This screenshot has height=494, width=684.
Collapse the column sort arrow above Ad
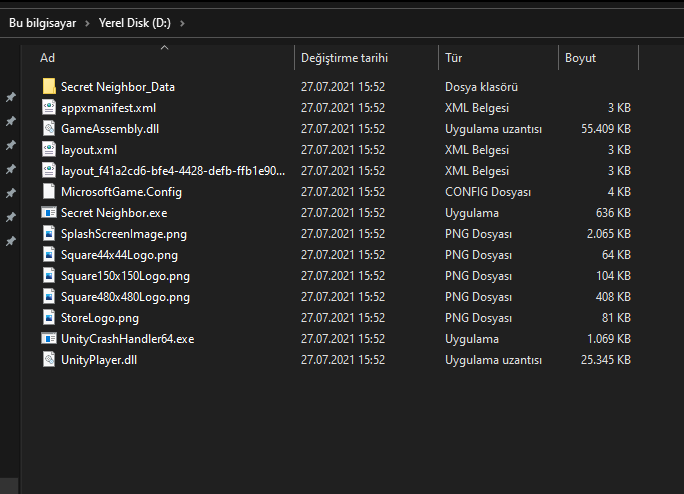click(164, 47)
